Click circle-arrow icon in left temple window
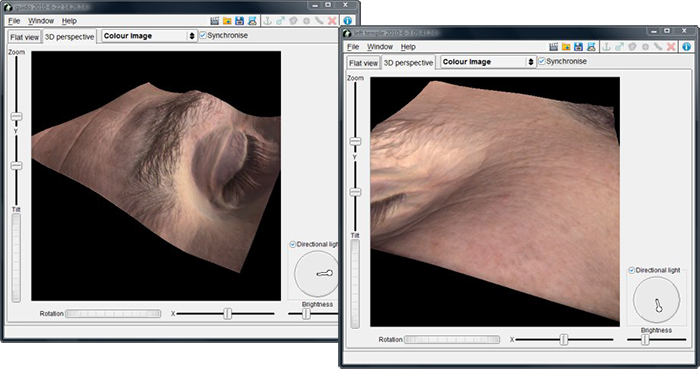 point(619,46)
